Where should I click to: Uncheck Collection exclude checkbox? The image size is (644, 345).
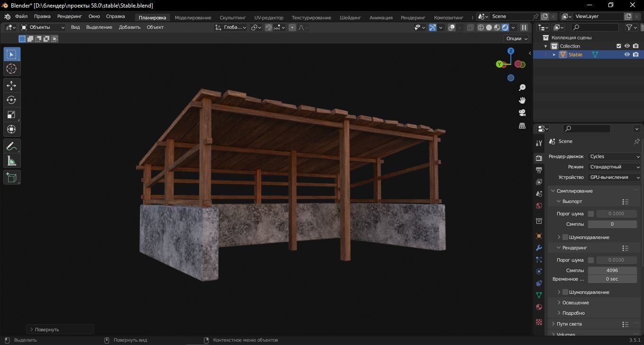618,46
